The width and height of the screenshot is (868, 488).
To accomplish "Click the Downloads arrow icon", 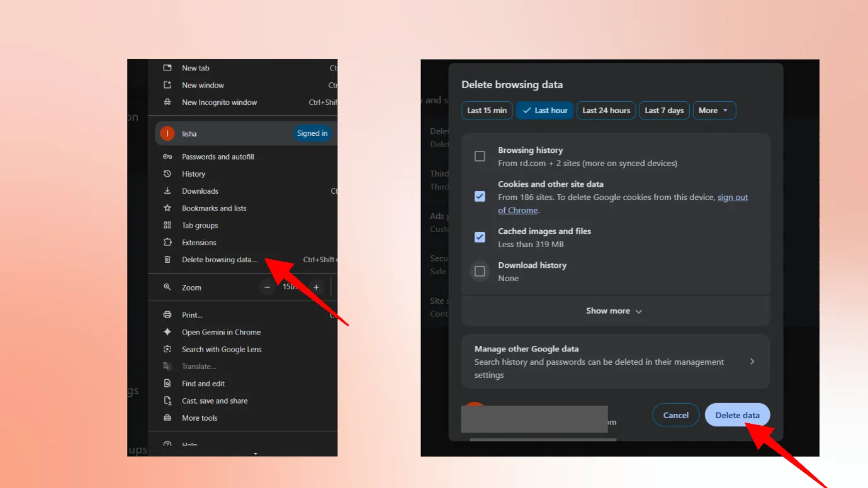I will click(x=167, y=191).
